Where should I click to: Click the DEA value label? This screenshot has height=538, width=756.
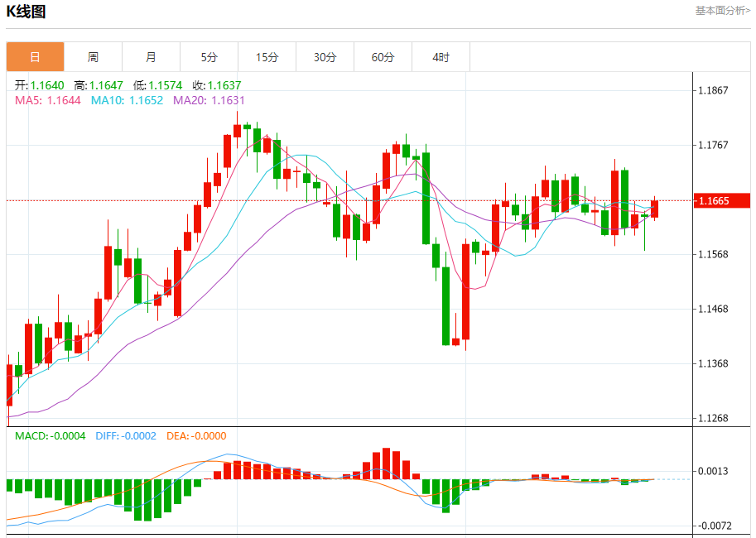point(196,436)
